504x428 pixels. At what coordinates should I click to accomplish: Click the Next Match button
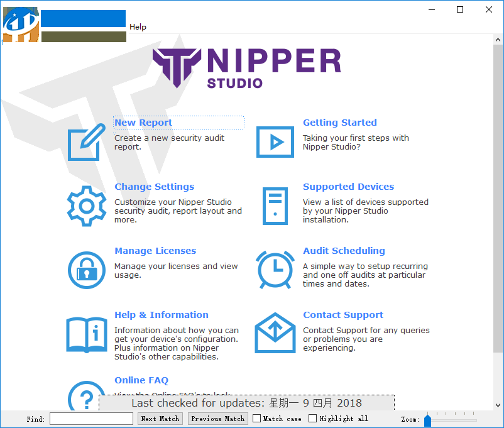coord(160,419)
